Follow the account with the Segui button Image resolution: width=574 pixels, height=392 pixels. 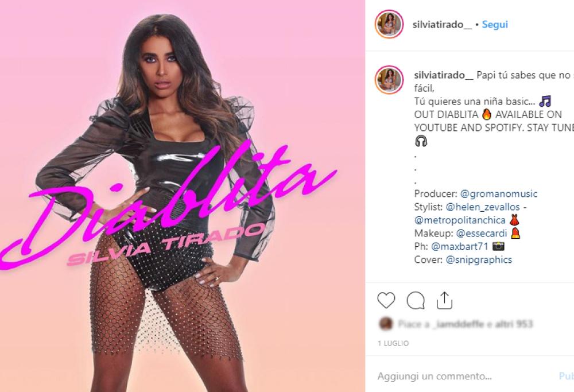(495, 25)
